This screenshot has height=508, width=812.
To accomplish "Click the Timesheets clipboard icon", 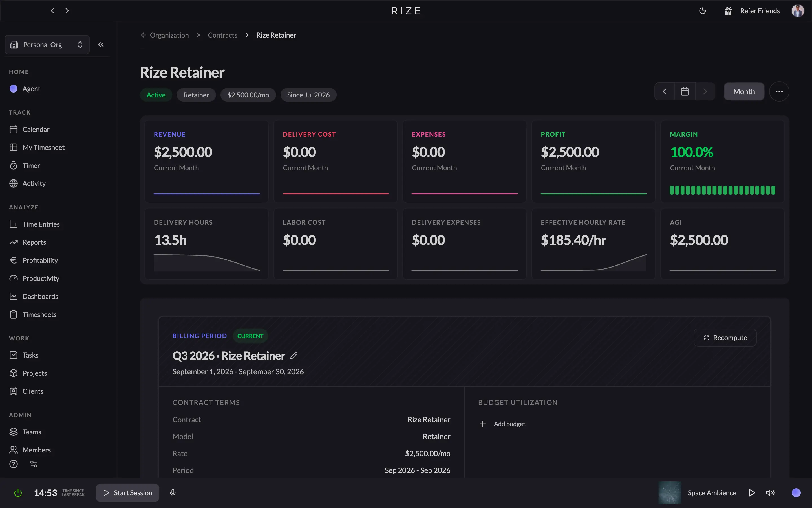I will pyautogui.click(x=14, y=314).
